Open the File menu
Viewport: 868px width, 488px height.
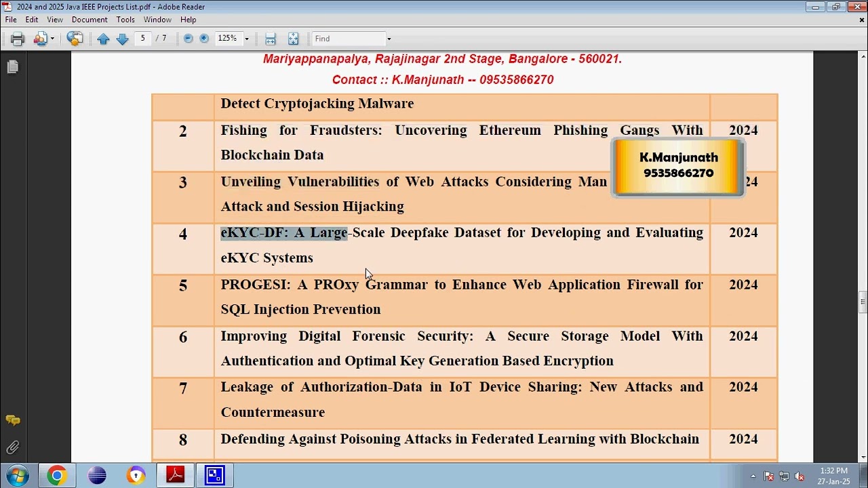coord(11,20)
